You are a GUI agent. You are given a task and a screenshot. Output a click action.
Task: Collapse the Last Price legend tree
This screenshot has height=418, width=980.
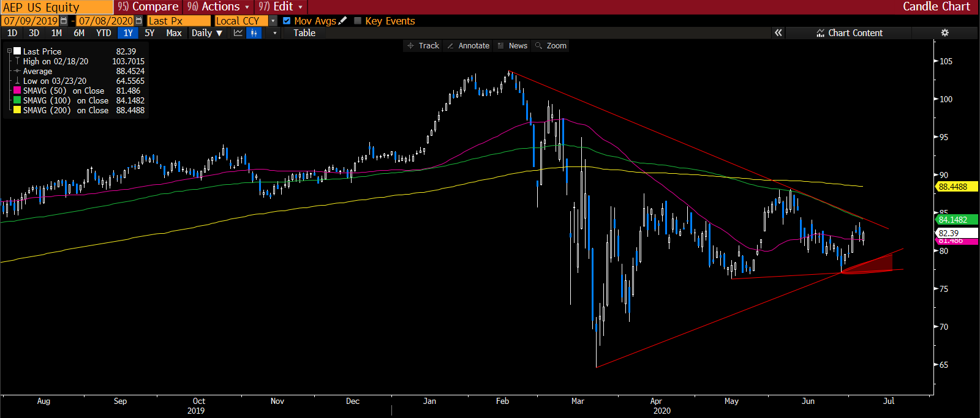(x=9, y=51)
